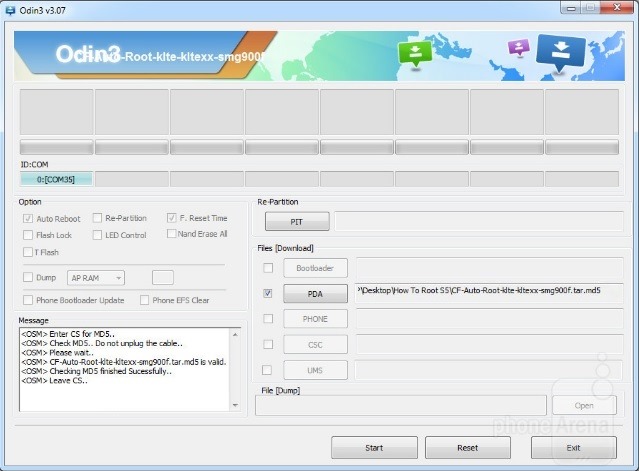Image resolution: width=639 pixels, height=471 pixels.
Task: Click the log line ending 'is valid.'
Action: pos(123,362)
